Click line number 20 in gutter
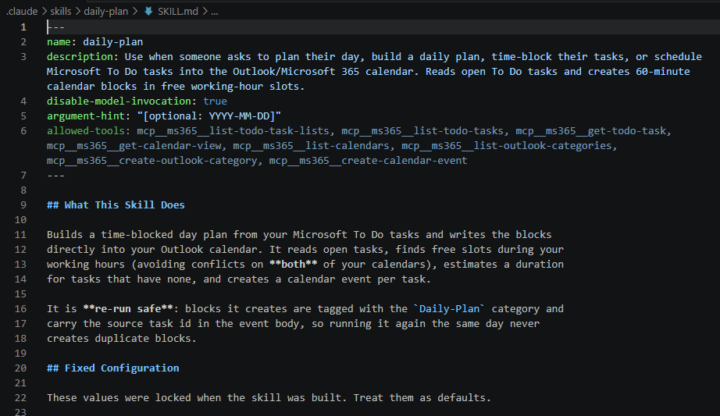The width and height of the screenshot is (720, 416). (20, 368)
